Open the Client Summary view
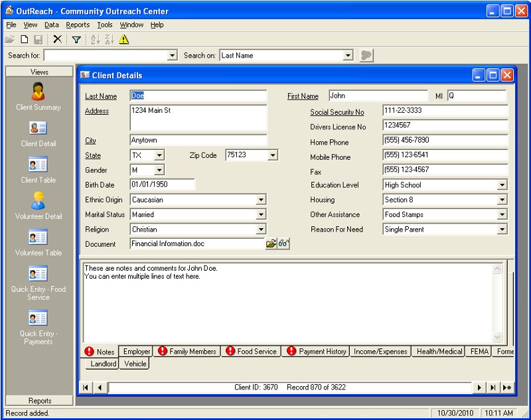531x420 pixels. [38, 97]
